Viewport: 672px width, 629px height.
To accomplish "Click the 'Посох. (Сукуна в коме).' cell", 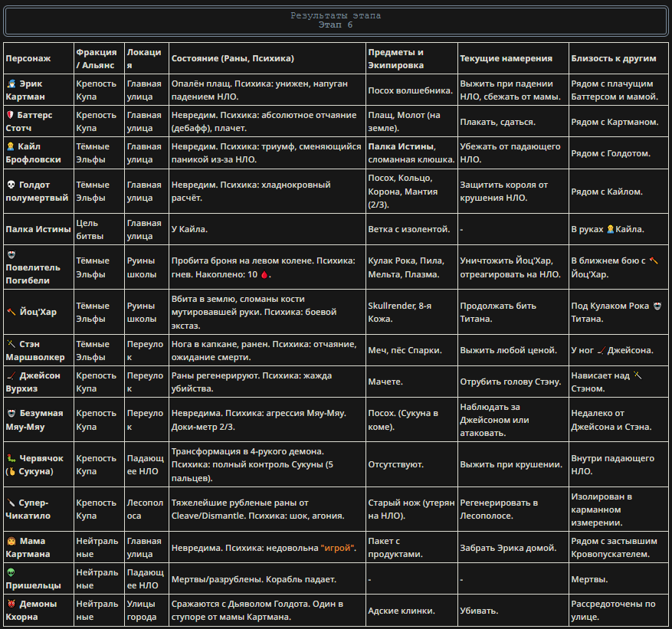I will click(x=411, y=420).
